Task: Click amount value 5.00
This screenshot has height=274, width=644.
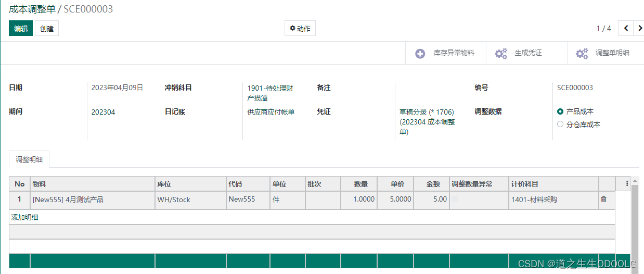Action: [439, 200]
